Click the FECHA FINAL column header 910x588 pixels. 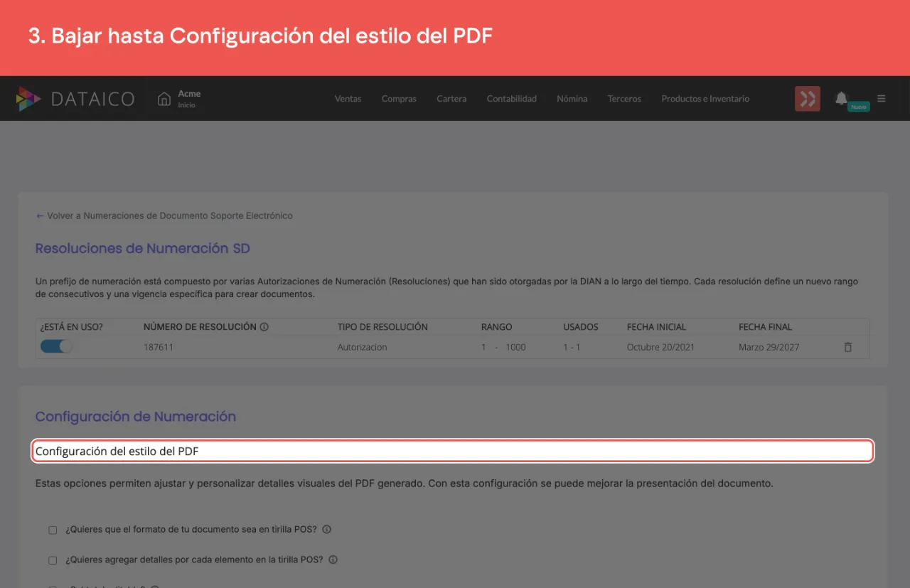pos(765,327)
